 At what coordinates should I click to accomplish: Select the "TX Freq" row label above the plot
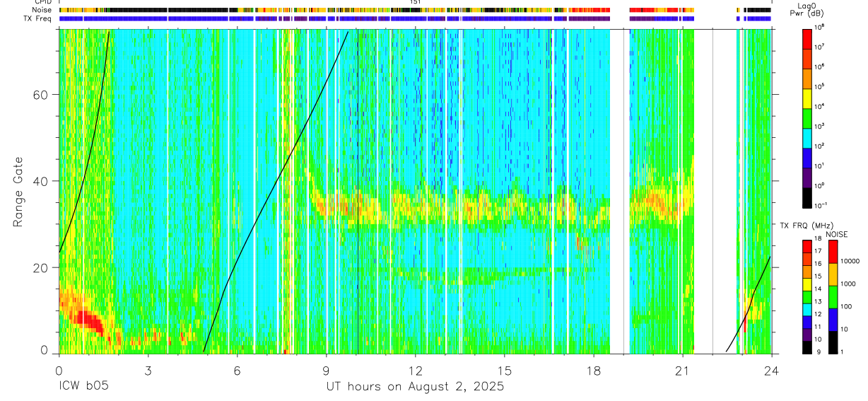[x=38, y=18]
